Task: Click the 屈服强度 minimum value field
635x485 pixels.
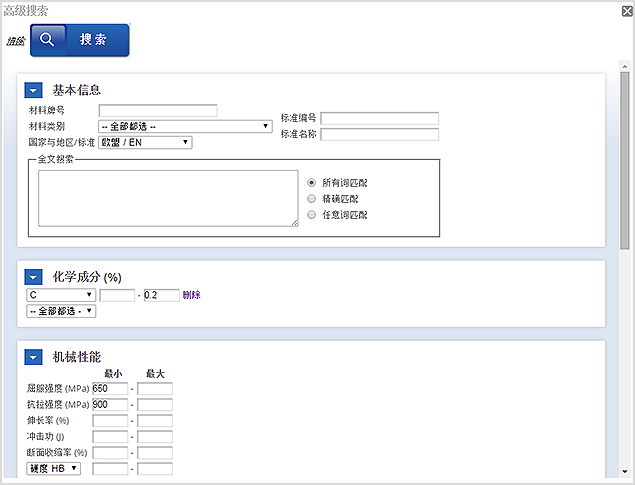Action: pyautogui.click(x=110, y=388)
